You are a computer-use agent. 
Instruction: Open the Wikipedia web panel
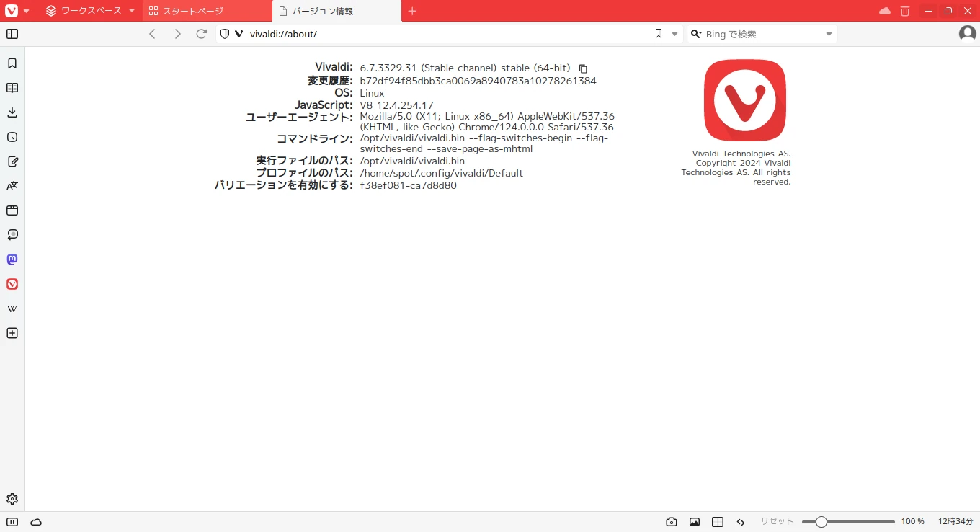click(x=12, y=309)
